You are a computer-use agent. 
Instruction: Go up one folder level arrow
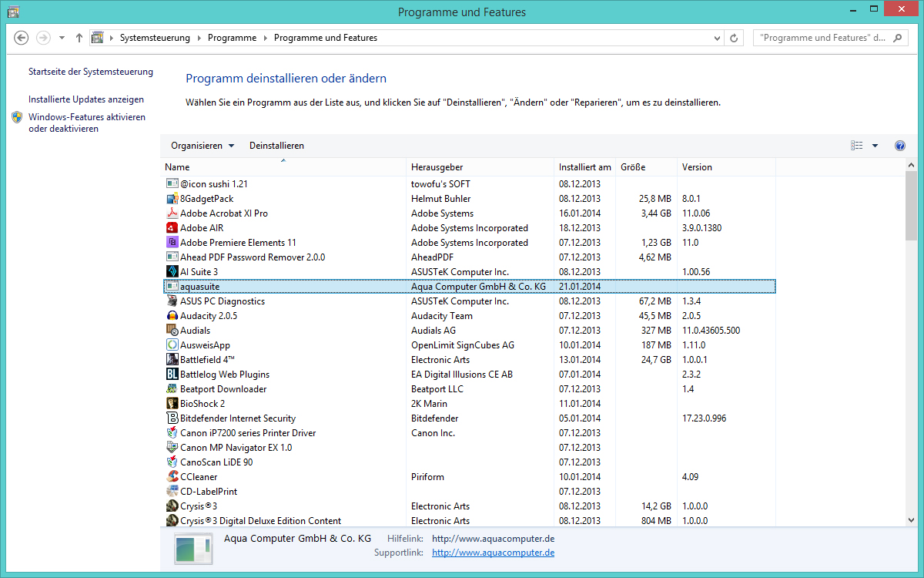[79, 38]
